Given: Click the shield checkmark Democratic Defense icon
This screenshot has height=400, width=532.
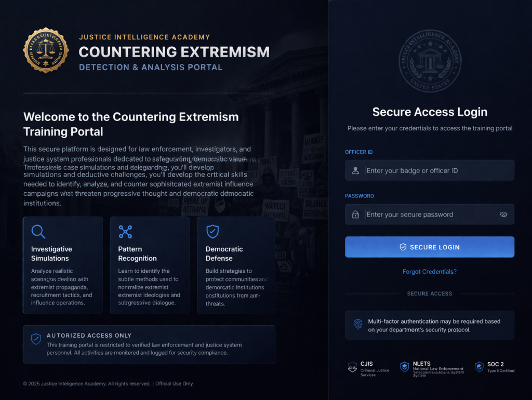Looking at the screenshot, I should tap(212, 231).
